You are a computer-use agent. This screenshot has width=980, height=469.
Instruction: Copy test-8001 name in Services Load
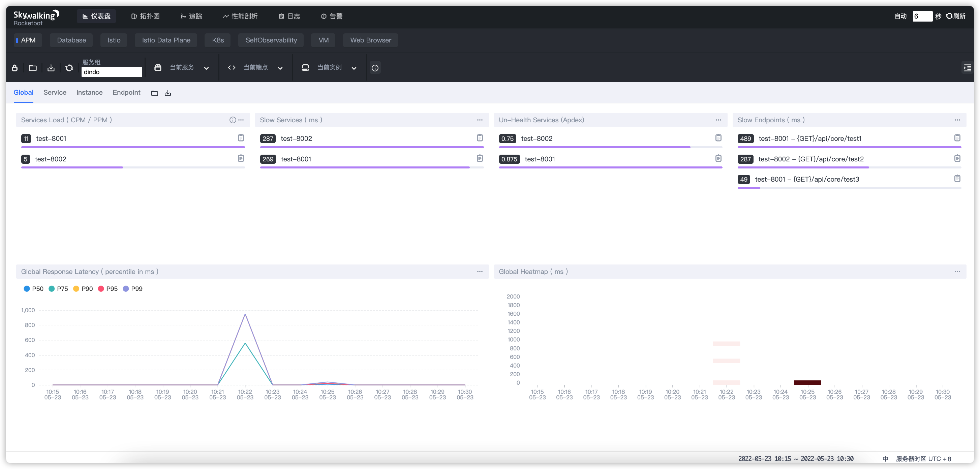click(241, 138)
